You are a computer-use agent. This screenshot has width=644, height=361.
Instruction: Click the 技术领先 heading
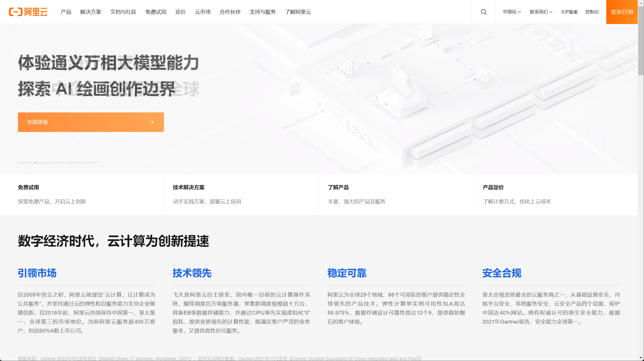192,273
